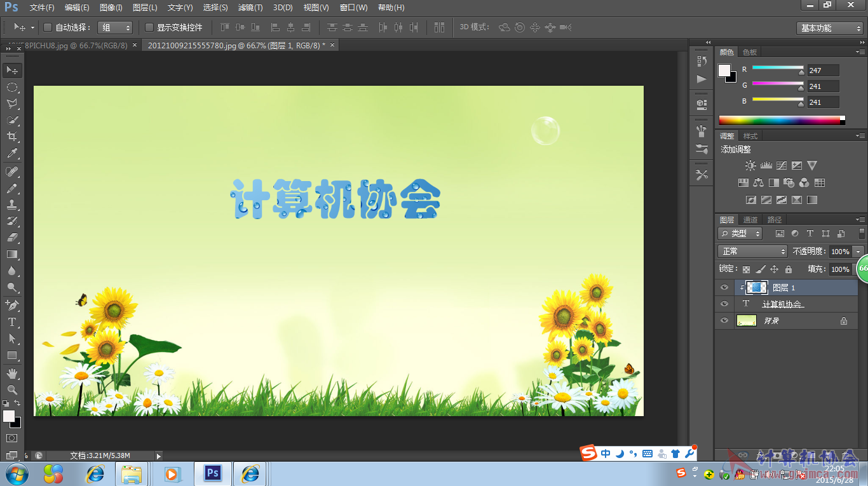Image resolution: width=868 pixels, height=486 pixels.
Task: Add a Photo Filter adjustment
Action: pyautogui.click(x=789, y=182)
